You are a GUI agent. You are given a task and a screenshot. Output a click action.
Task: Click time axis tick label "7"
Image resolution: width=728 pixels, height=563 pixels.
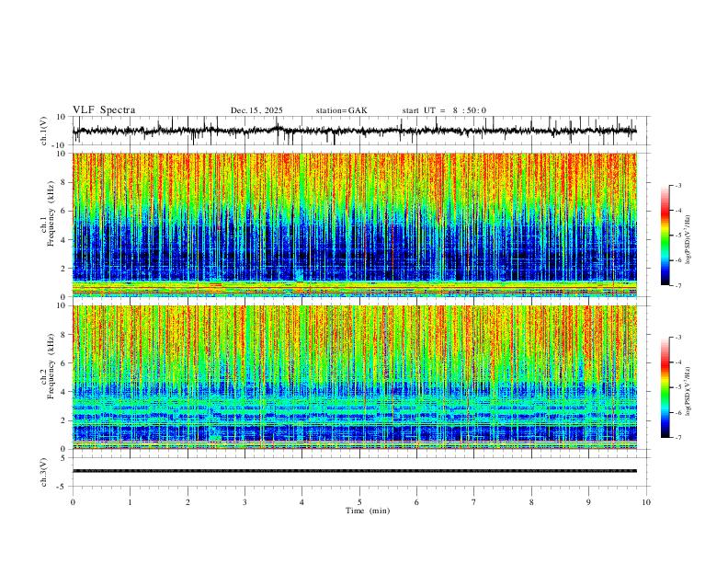coord(474,502)
